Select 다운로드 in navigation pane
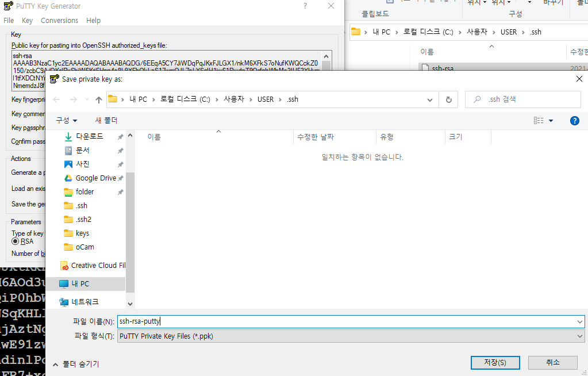The width and height of the screenshot is (588, 376). coord(89,136)
